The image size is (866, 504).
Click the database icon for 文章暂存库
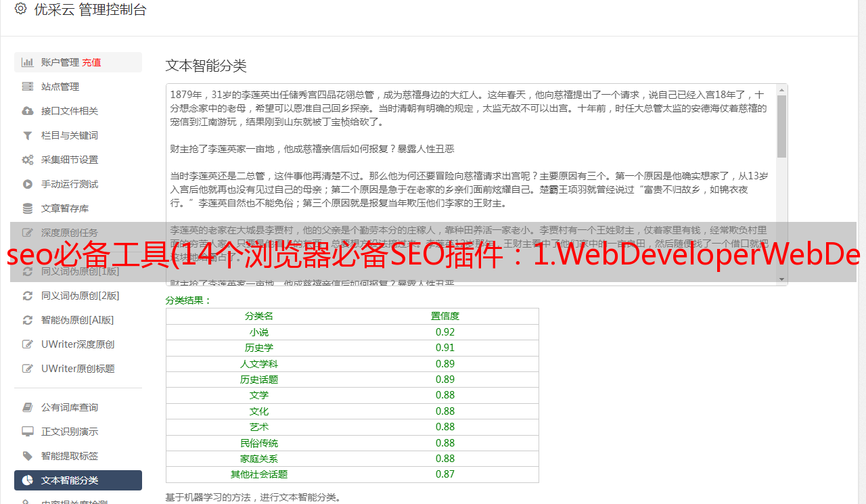click(x=28, y=208)
